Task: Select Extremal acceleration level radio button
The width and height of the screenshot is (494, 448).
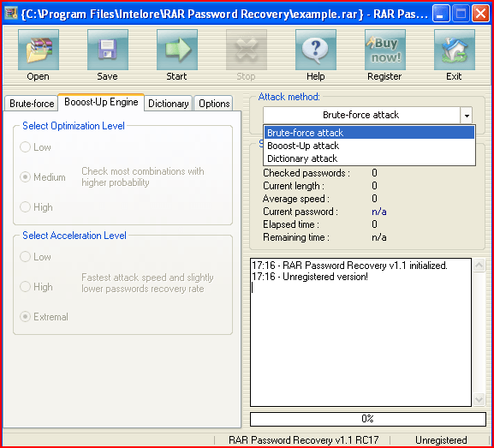Action: [25, 316]
